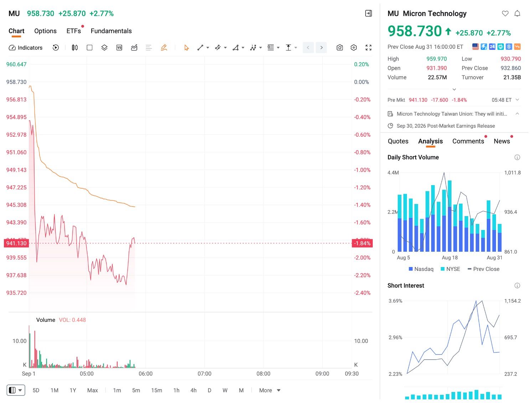Select the 1Y time range
Viewport: 532px width, 403px height.
pos(73,391)
